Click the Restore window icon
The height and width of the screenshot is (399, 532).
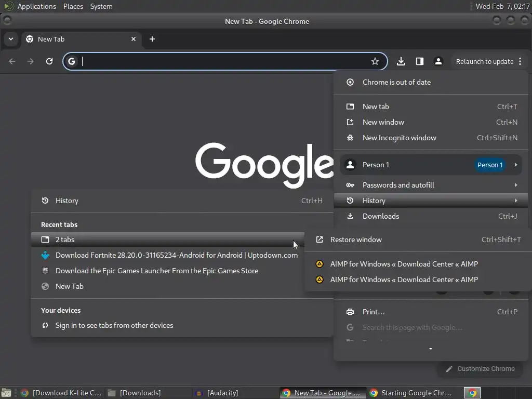pos(320,240)
